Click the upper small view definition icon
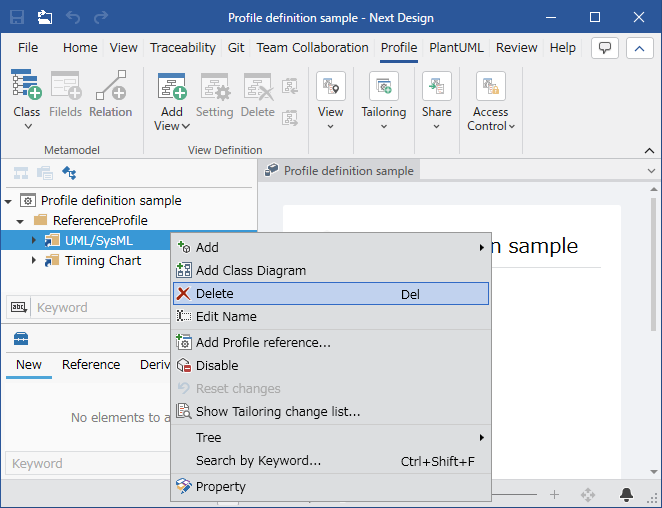 [290, 87]
